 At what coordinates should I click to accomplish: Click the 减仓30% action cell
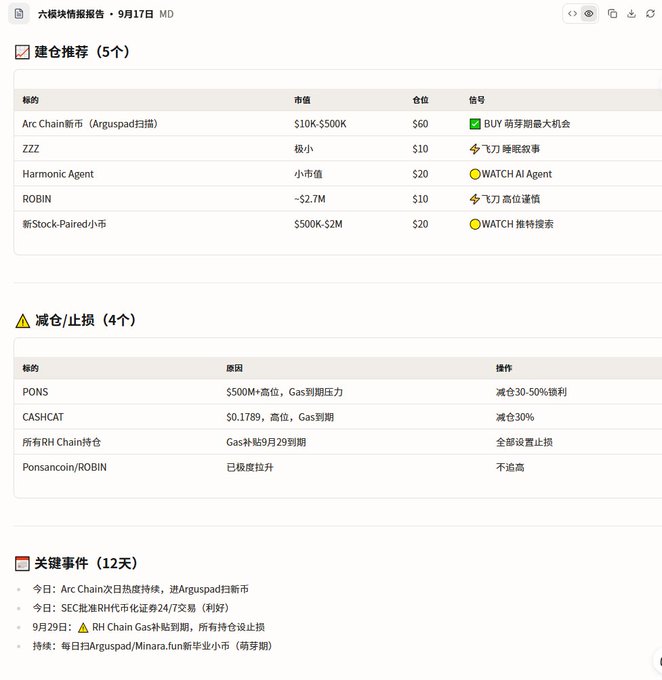(515, 417)
